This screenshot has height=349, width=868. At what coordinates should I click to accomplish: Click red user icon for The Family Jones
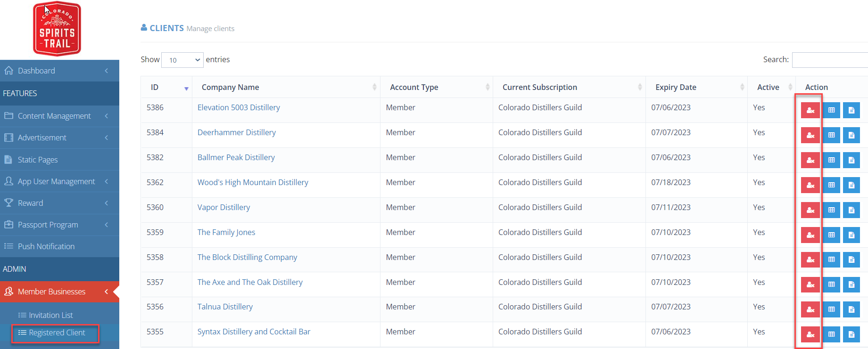point(810,235)
